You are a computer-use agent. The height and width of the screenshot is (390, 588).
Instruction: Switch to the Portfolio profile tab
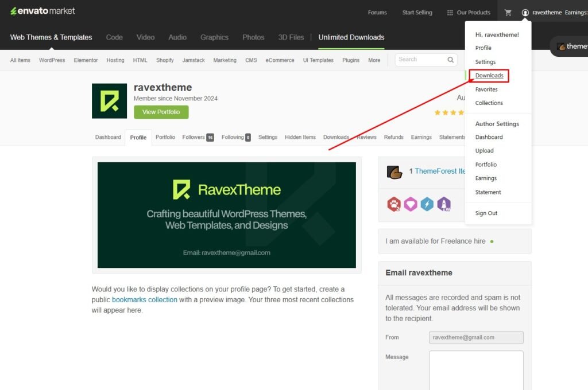pos(165,137)
